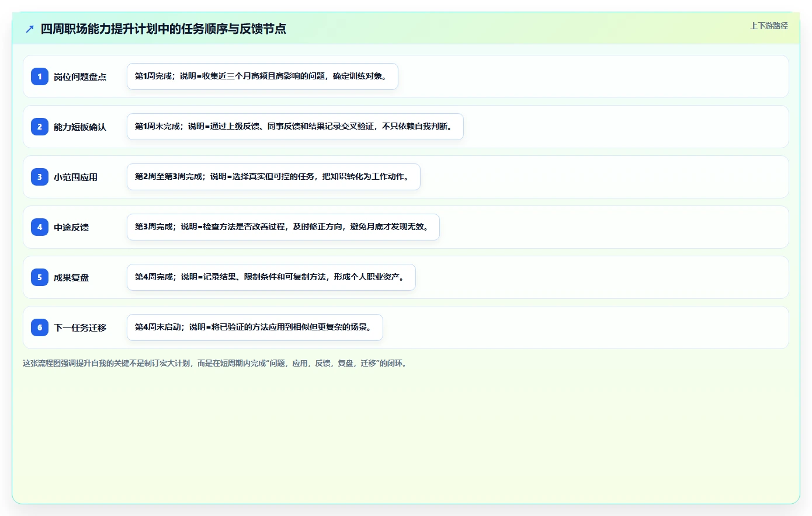Select step number 3 badge
The image size is (812, 516).
40,177
